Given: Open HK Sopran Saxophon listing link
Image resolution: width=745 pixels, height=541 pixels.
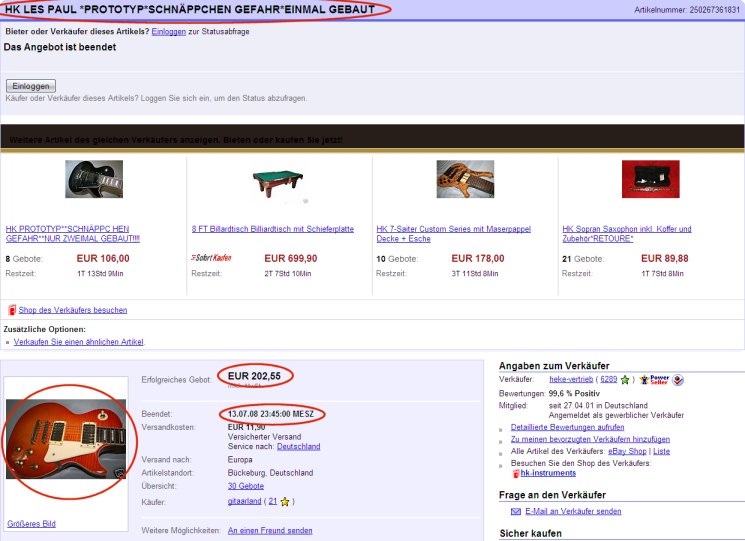Looking at the screenshot, I should coord(627,234).
